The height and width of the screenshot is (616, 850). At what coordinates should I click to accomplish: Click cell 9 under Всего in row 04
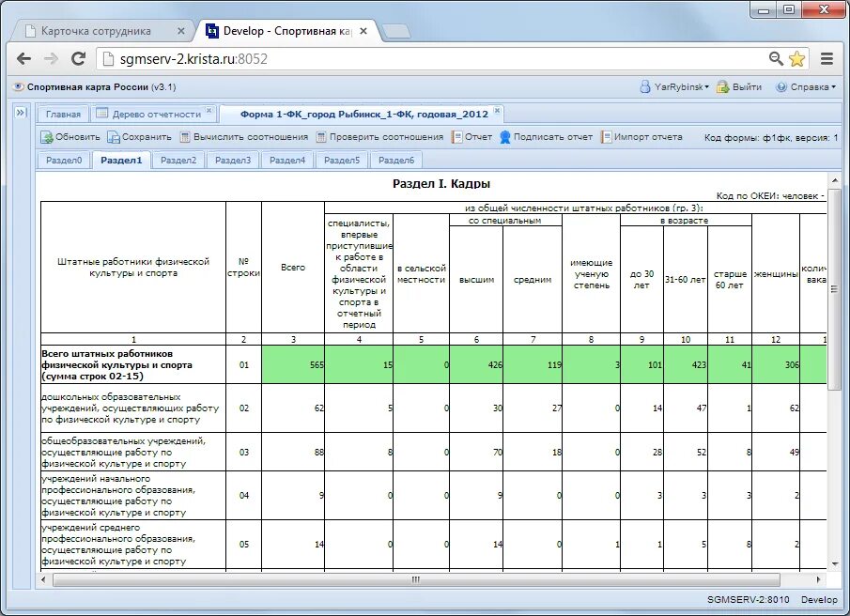(x=293, y=495)
